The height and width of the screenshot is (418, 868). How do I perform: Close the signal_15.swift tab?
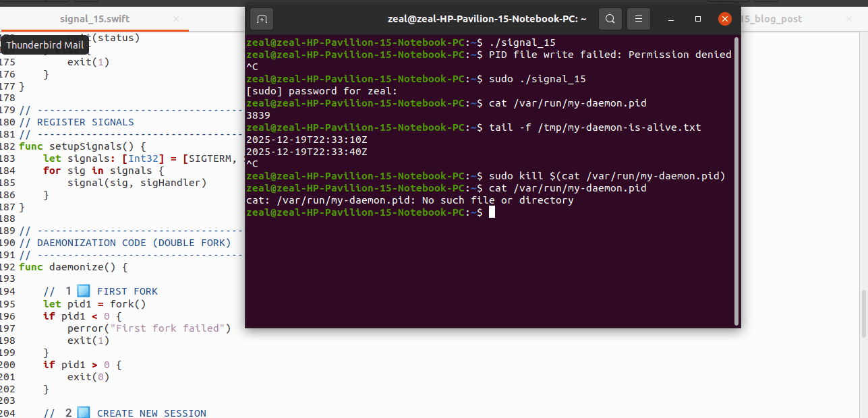(x=177, y=19)
